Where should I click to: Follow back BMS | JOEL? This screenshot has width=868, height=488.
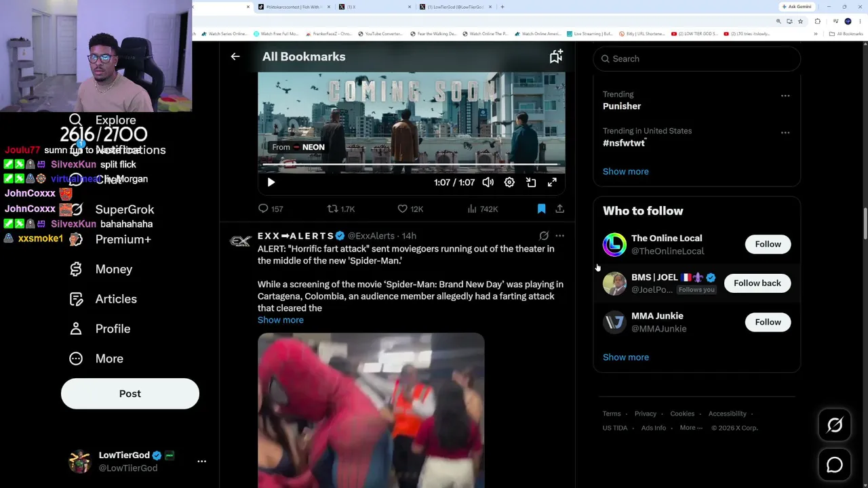(757, 283)
